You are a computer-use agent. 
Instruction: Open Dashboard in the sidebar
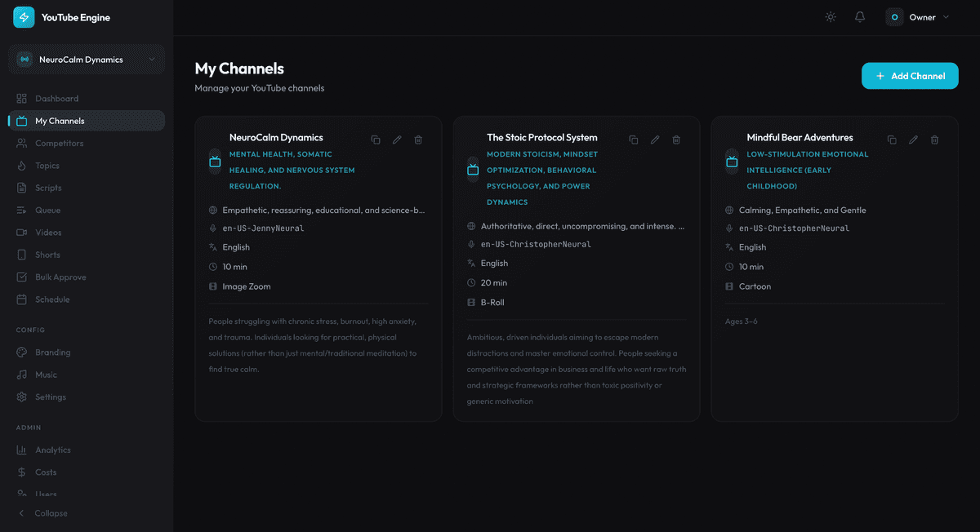coord(87,99)
